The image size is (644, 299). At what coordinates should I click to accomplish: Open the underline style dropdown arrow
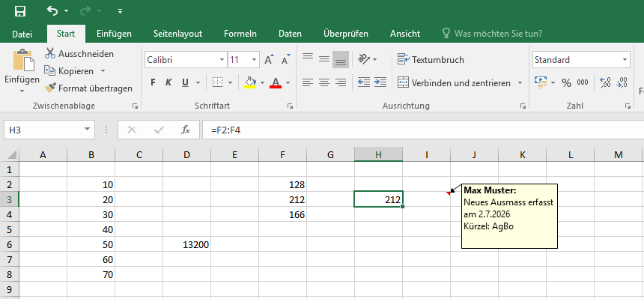tap(198, 82)
